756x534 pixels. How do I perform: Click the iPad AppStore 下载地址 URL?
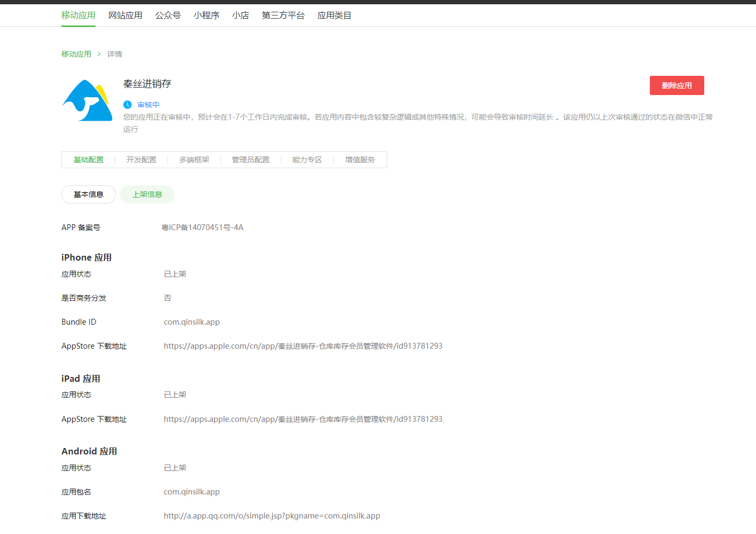pyautogui.click(x=303, y=419)
